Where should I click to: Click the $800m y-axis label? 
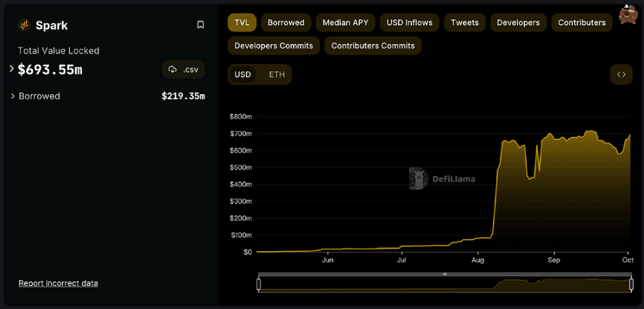click(241, 117)
